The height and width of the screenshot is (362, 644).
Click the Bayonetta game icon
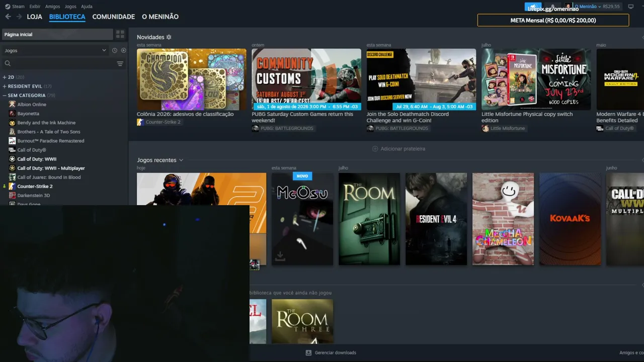13,114
